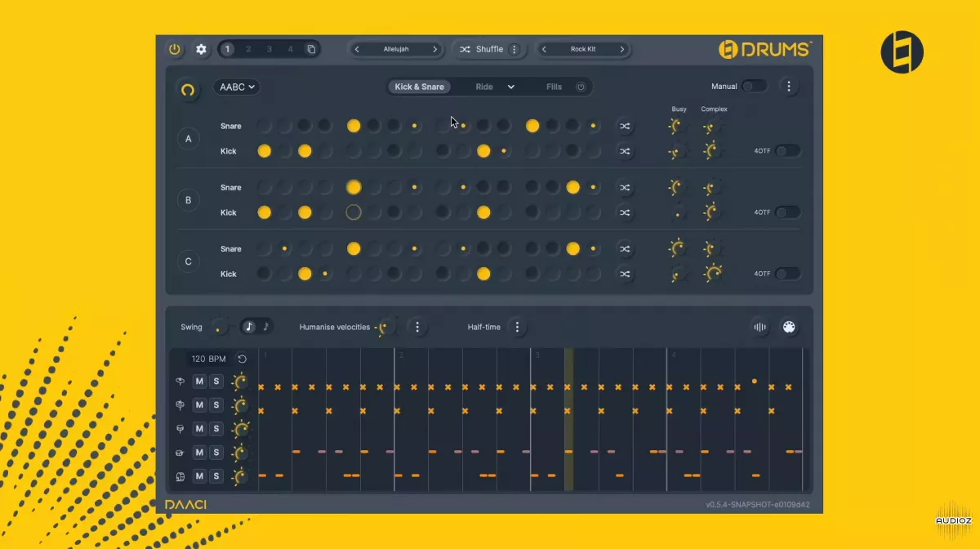
Task: Open the AABC pattern structure dropdown
Action: point(237,87)
